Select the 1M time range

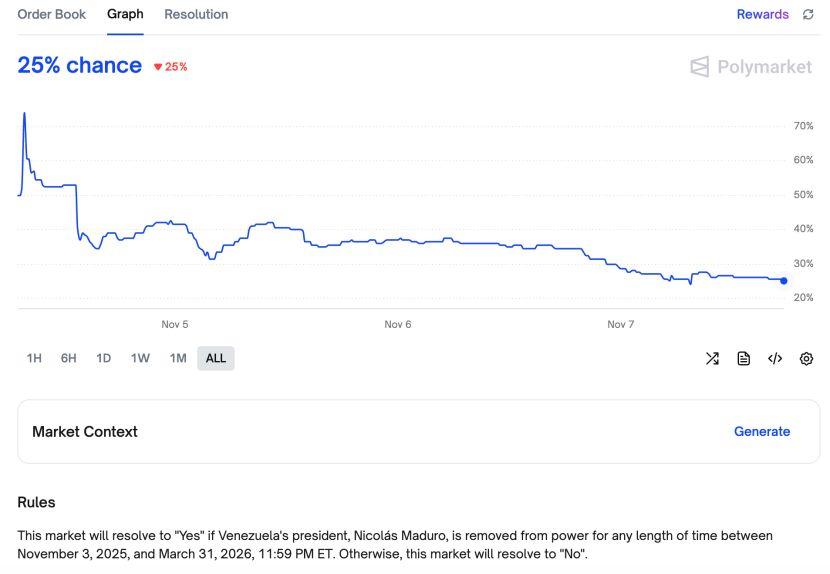tap(178, 358)
